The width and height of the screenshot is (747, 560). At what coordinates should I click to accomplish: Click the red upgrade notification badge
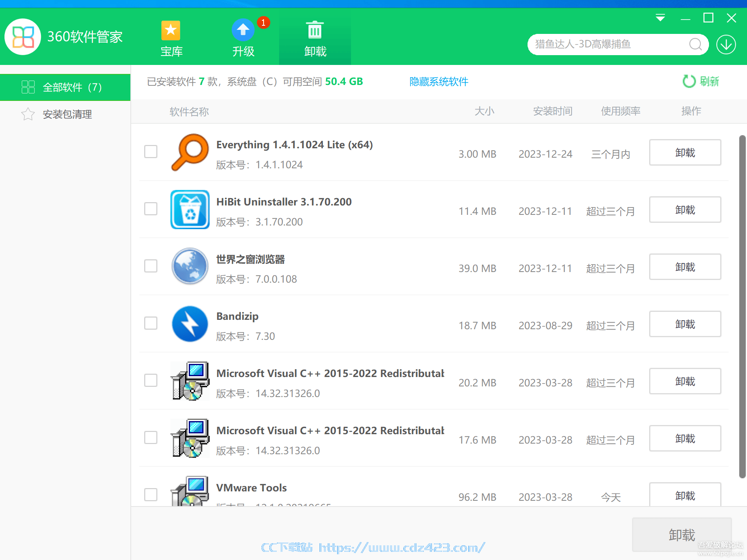pyautogui.click(x=264, y=22)
